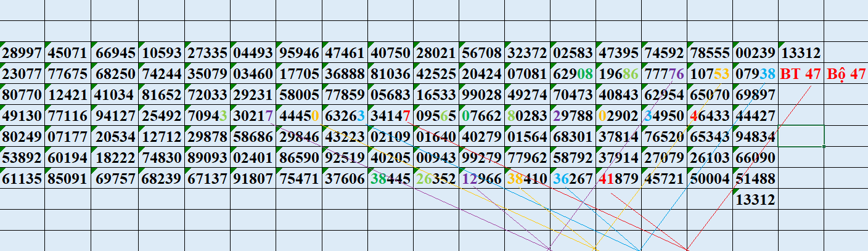Screen dimensions: 868x251
Task: Select the cell with value 94834
Action: (x=755, y=137)
